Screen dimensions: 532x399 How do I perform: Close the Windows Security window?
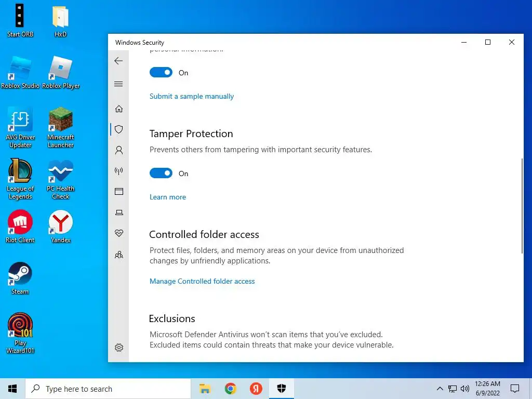click(x=512, y=42)
